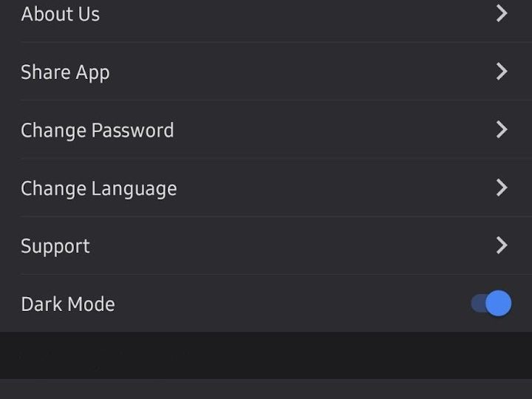Click the Support chevron icon
Viewport: 532px width, 399px height.
click(x=502, y=245)
